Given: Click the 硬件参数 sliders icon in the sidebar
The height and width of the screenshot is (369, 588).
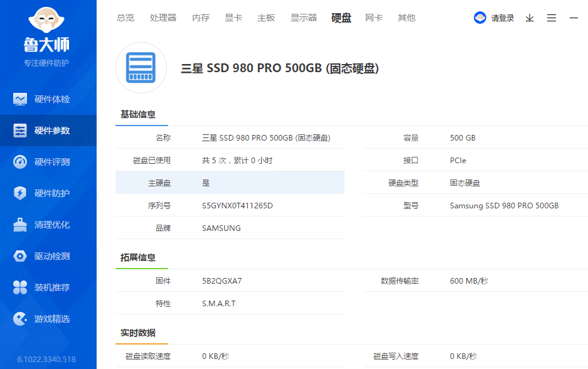Looking at the screenshot, I should pyautogui.click(x=20, y=131).
